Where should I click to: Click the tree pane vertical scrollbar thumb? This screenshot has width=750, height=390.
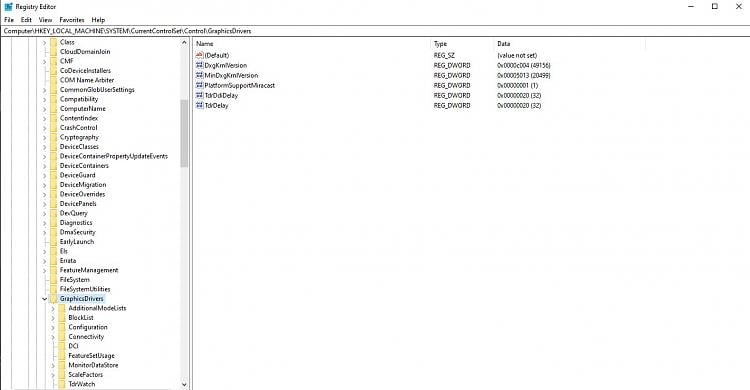184,134
